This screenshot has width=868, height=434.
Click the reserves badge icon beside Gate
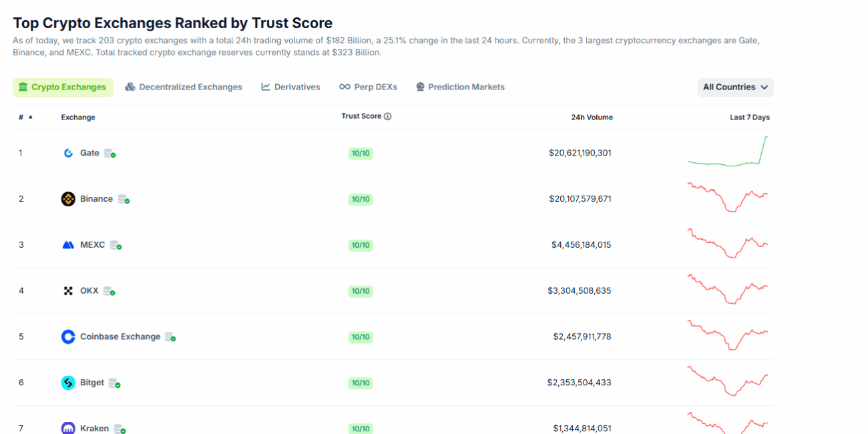click(x=110, y=154)
